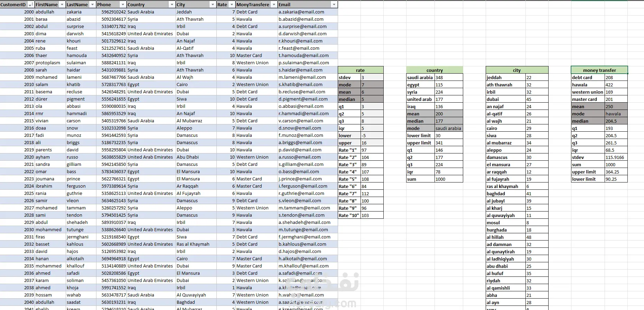The height and width of the screenshot is (310, 644).
Task: Select 'ras al khaymah' summary label
Action: coord(506,186)
